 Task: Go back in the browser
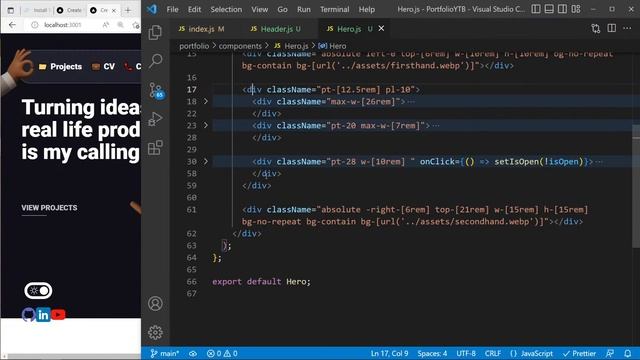click(12, 25)
